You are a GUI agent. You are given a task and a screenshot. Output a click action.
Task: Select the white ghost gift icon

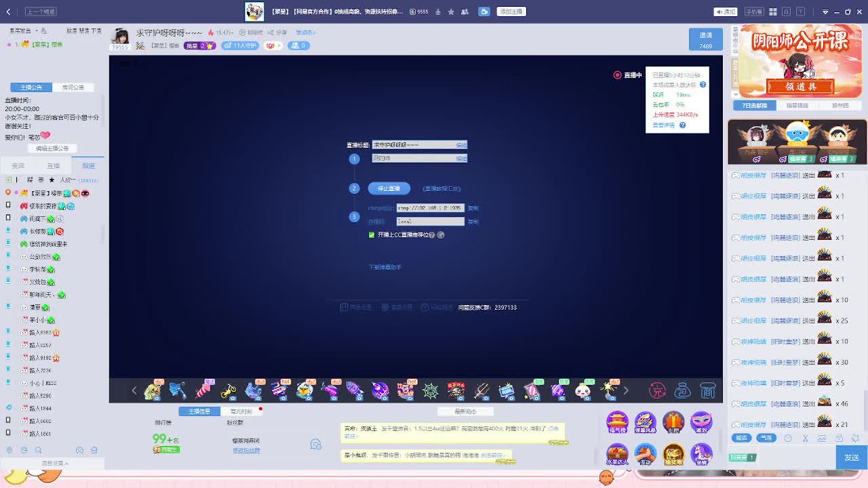583,390
